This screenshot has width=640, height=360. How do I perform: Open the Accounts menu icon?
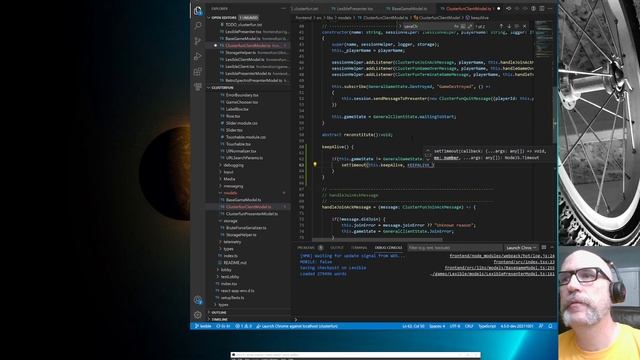tap(198, 300)
